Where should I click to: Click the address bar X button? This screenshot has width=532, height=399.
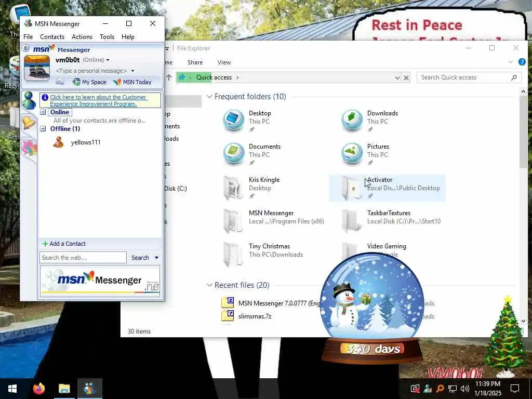coord(406,78)
